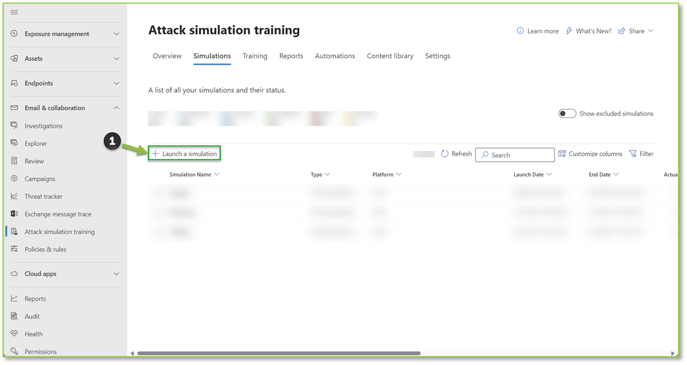This screenshot has height=365, width=687.
Task: Open the Share dropdown menu
Action: [636, 31]
